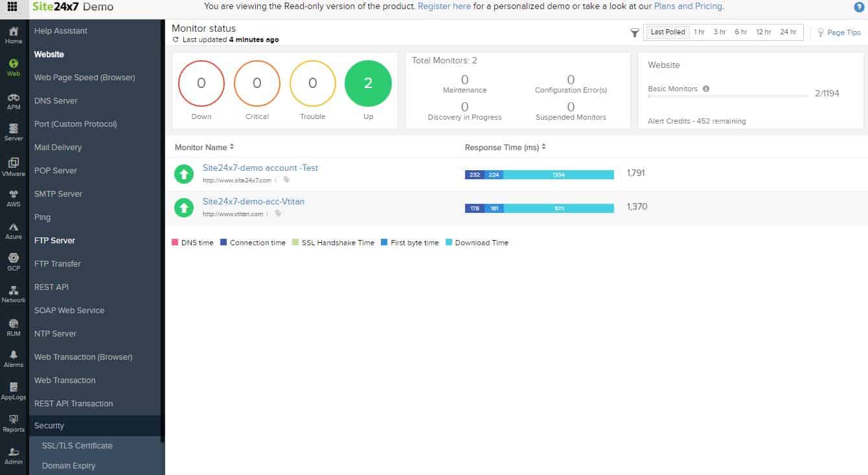The height and width of the screenshot is (475, 868).
Task: Open Domain Expiry submenu item
Action: 69,465
